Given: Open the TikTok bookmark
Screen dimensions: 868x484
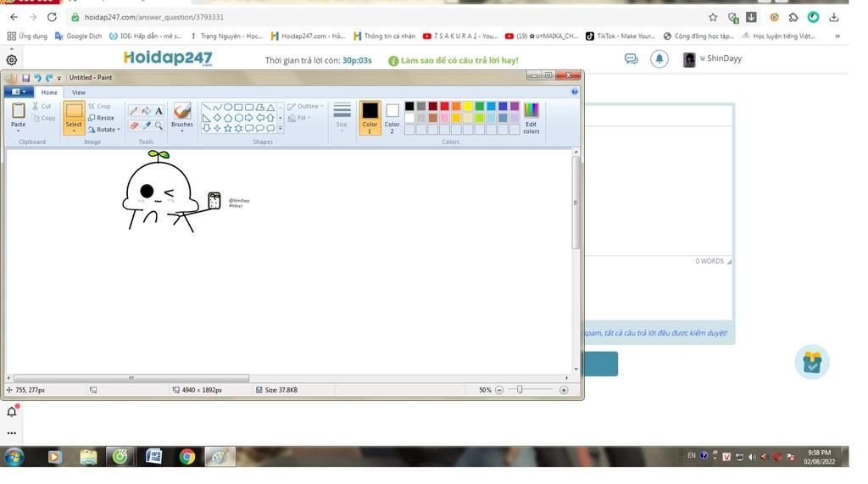Looking at the screenshot, I should [x=620, y=36].
